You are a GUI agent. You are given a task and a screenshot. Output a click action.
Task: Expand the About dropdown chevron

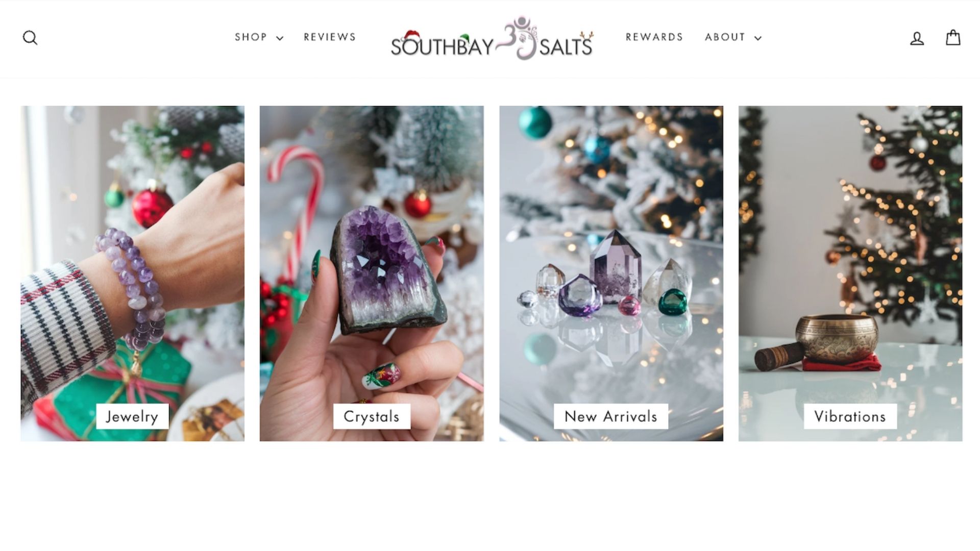[758, 38]
